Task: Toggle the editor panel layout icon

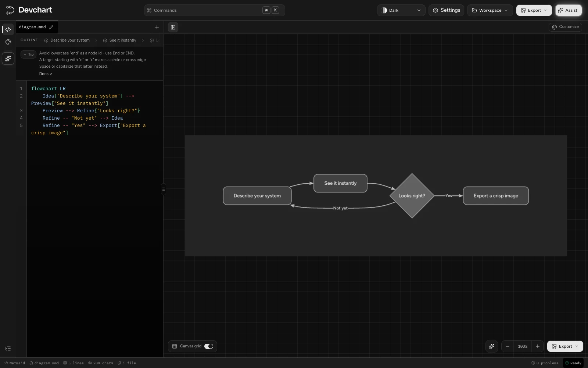Action: (173, 27)
